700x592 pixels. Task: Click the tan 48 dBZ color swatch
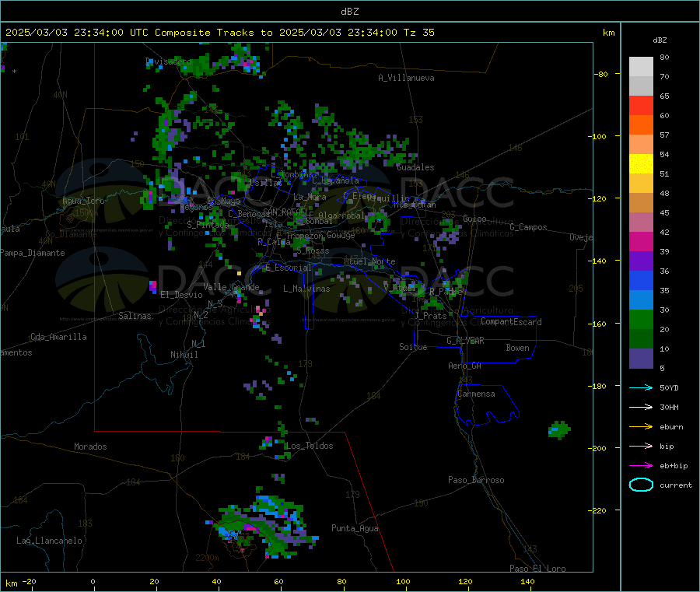pos(641,203)
